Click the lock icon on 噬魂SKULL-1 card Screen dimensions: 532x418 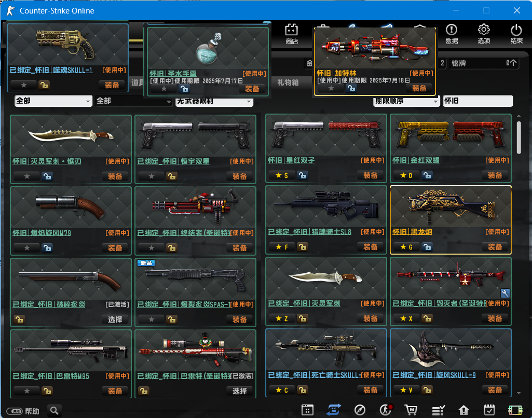[44, 85]
